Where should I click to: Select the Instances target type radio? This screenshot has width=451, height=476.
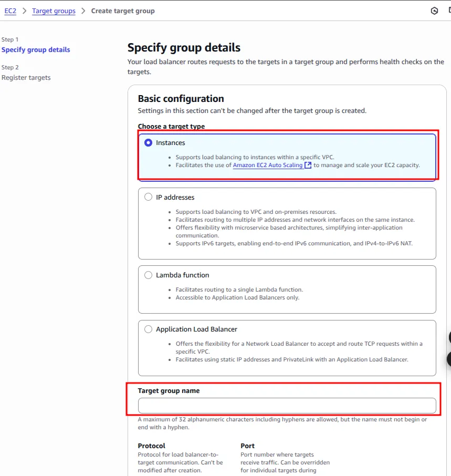click(148, 143)
